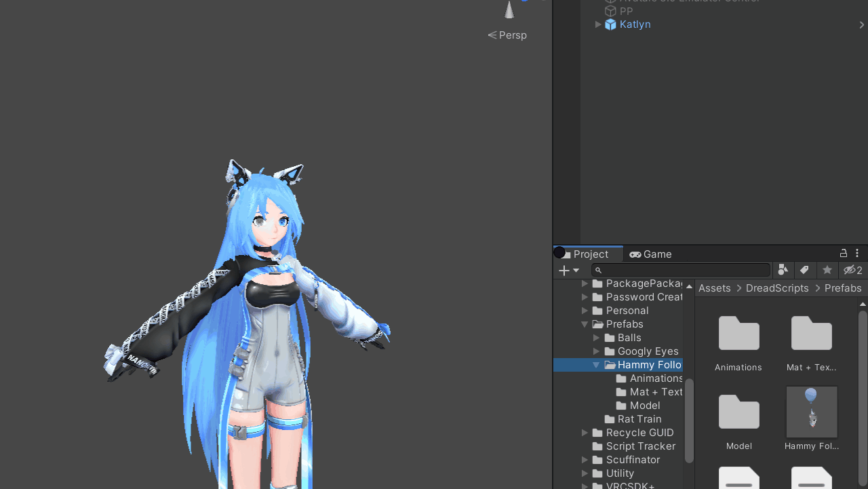Expand the Balls folder
Viewport: 868px width, 489px height.
click(x=597, y=338)
